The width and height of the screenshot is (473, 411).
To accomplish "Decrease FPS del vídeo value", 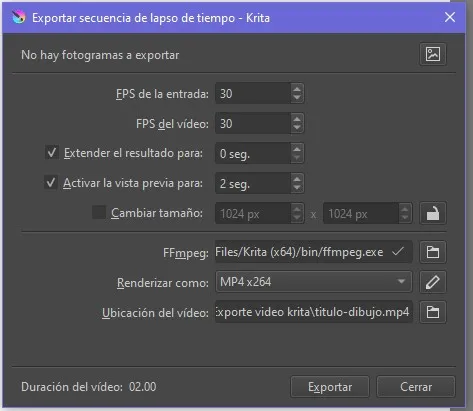I will (297, 128).
